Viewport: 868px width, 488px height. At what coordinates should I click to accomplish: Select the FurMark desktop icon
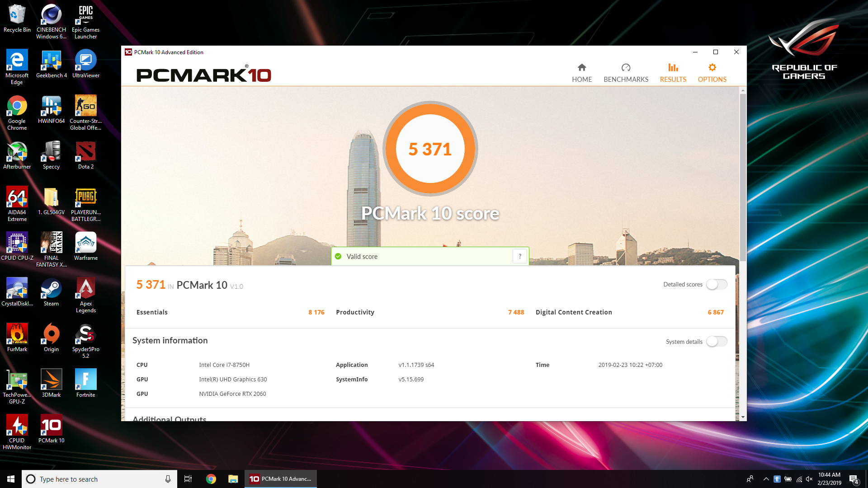pos(17,338)
